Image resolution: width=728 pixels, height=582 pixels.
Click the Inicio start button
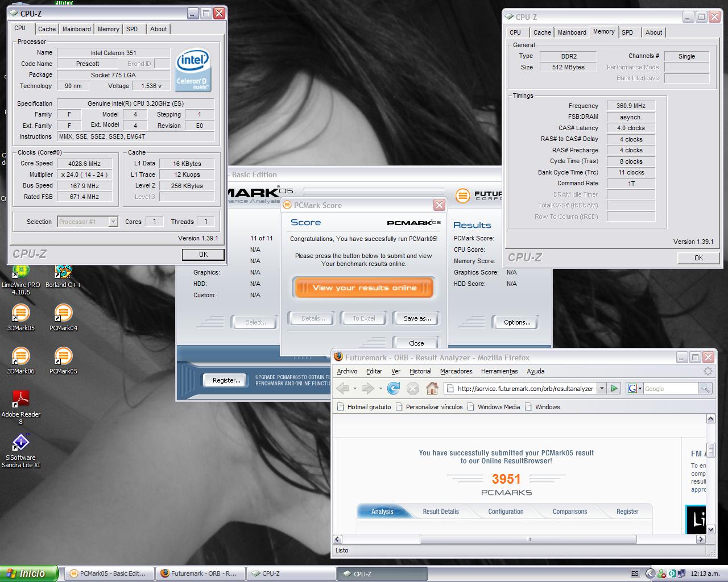(x=29, y=573)
